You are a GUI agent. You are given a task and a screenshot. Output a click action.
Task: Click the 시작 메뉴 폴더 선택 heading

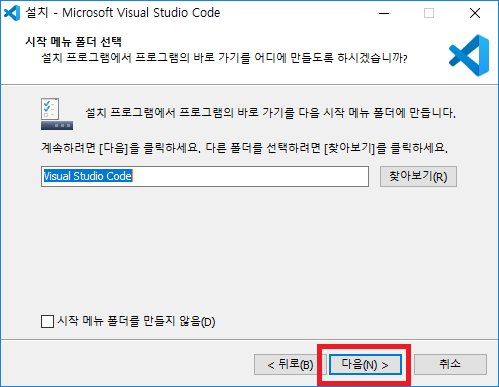73,42
